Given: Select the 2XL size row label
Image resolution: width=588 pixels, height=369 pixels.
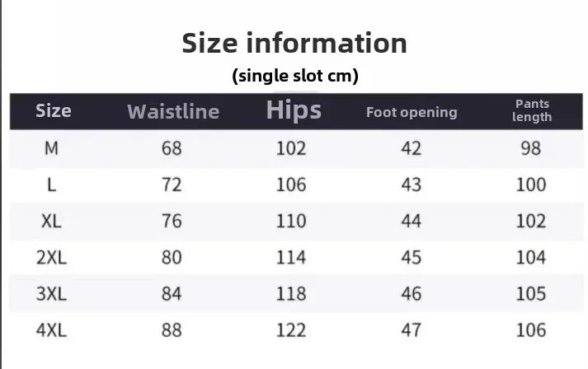Looking at the screenshot, I should point(52,258).
